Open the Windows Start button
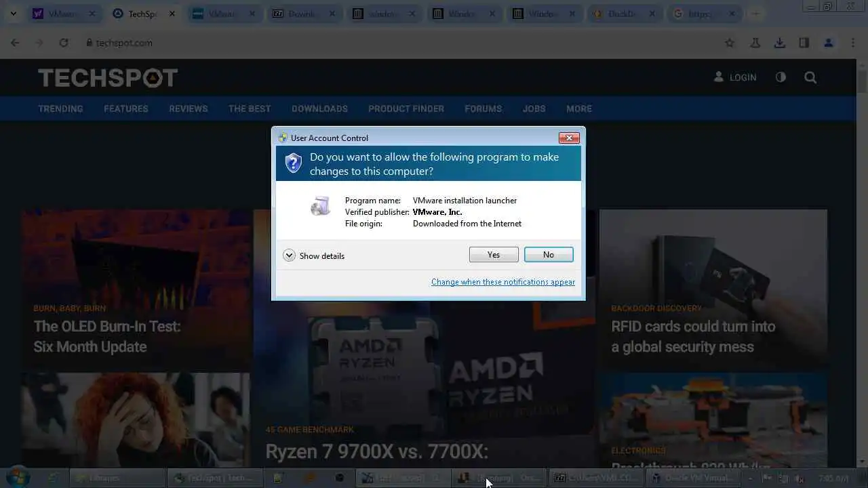The image size is (868, 488). [16, 477]
